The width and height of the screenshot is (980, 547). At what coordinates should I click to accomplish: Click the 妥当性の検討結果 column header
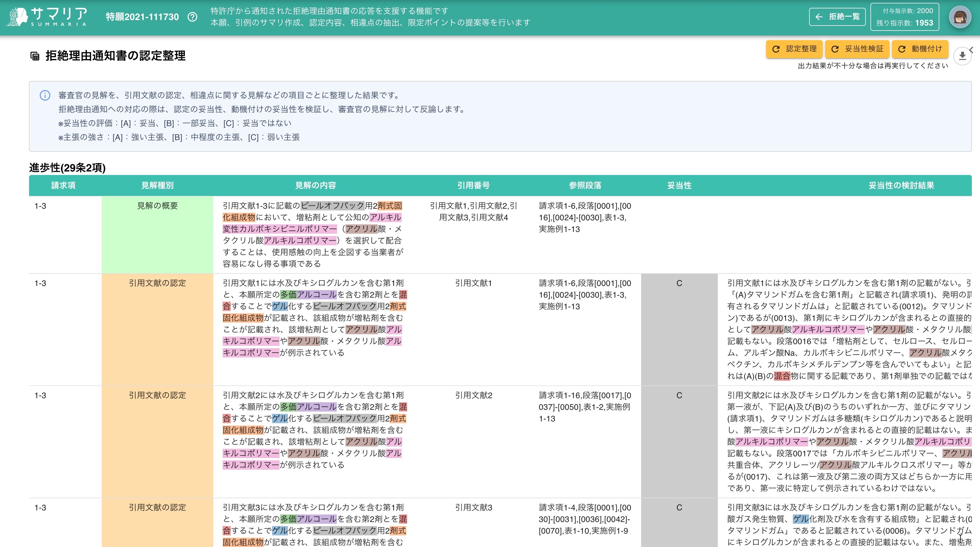click(901, 185)
